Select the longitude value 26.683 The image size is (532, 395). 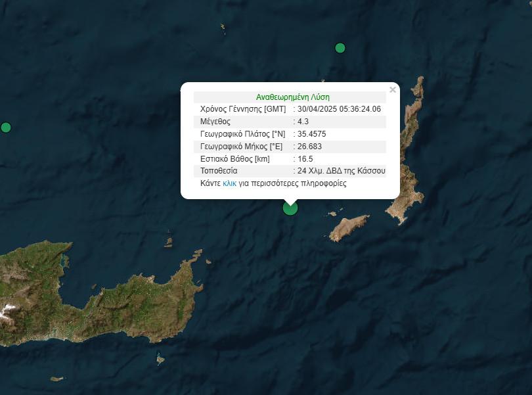coord(309,146)
